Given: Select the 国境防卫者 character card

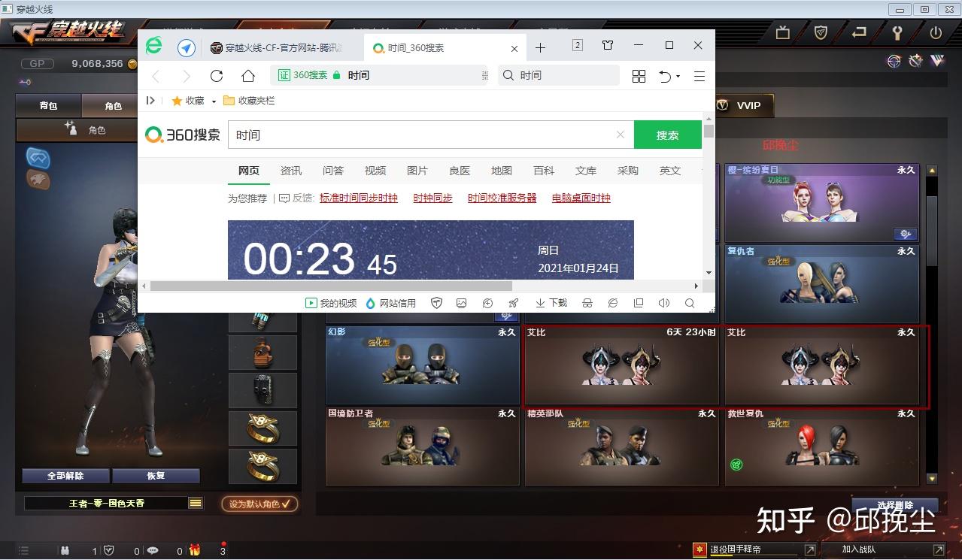Looking at the screenshot, I should click(x=423, y=446).
